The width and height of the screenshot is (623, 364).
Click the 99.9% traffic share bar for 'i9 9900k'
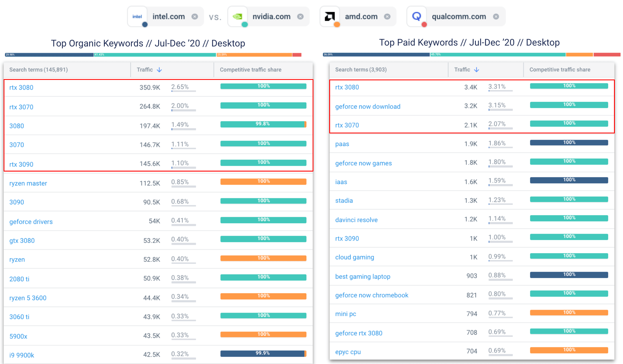(263, 354)
